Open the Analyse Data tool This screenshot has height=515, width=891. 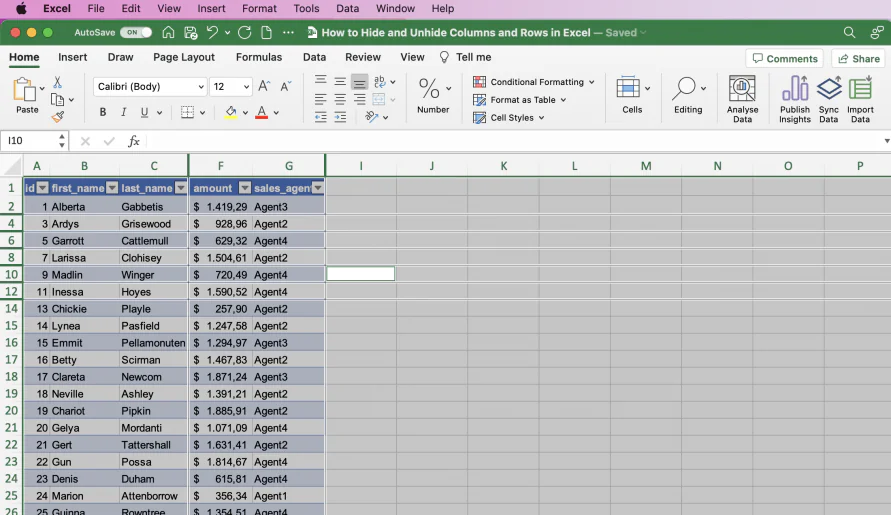[742, 99]
